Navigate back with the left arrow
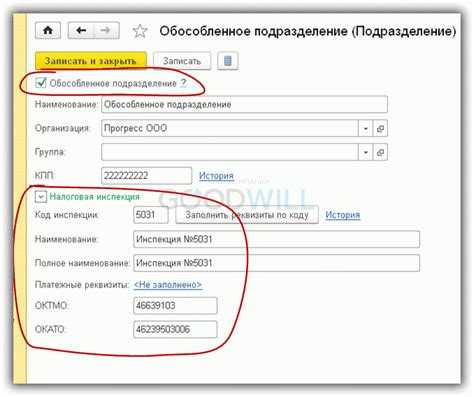Screen dimensions: 474x397 point(81,31)
